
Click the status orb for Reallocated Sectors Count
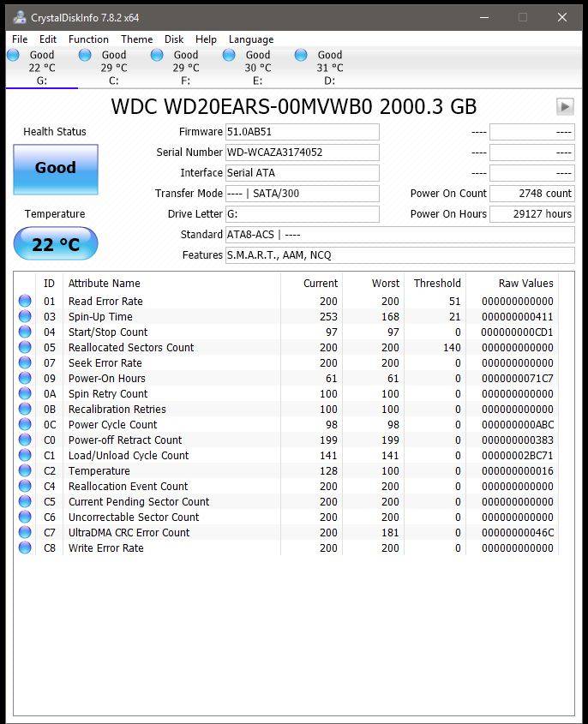tap(25, 347)
